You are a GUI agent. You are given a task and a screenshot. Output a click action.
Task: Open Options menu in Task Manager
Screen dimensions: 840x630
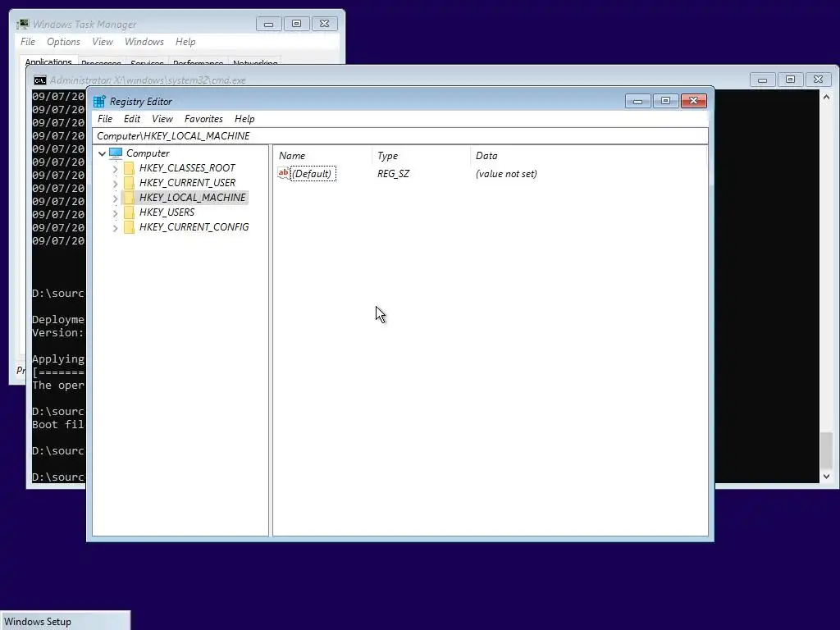click(x=63, y=42)
